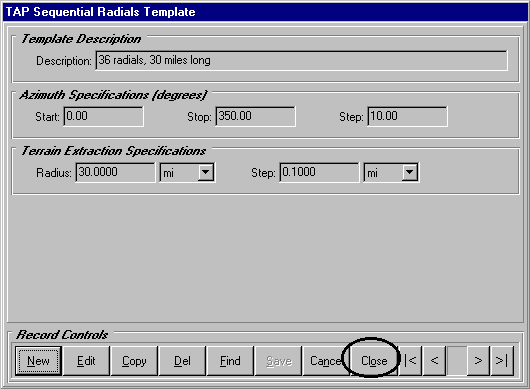Screen dimensions: 530x389
Task: Click the greyed-out Save button
Action: 278,361
